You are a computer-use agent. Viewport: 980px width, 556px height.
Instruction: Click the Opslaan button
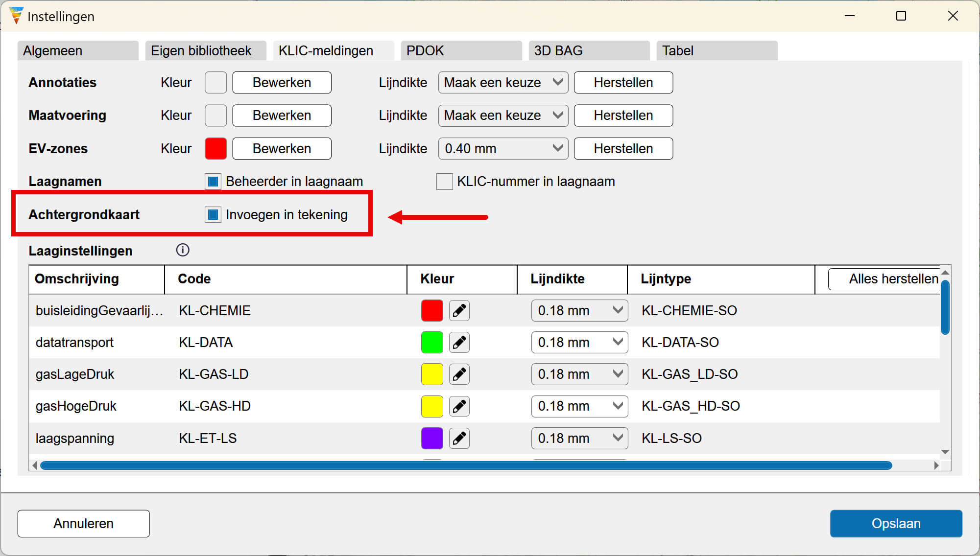896,524
